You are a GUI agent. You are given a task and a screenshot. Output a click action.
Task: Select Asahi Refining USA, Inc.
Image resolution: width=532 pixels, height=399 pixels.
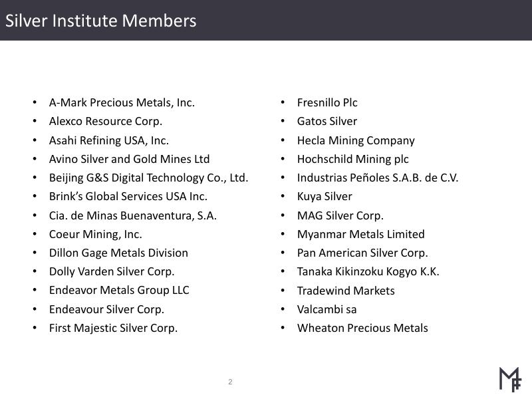(109, 140)
